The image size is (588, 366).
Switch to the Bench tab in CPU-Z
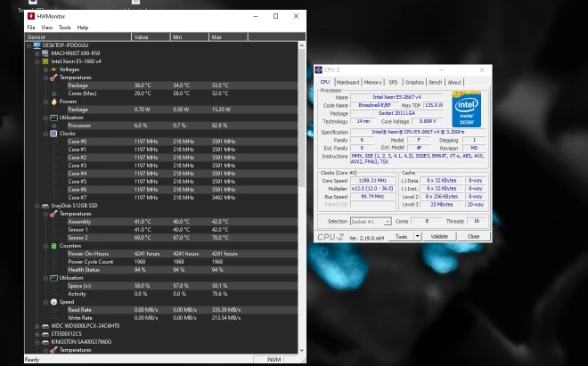pyautogui.click(x=436, y=83)
